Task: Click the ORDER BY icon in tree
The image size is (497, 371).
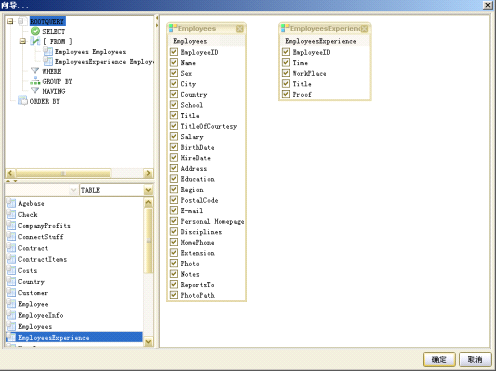Action: pyautogui.click(x=23, y=101)
